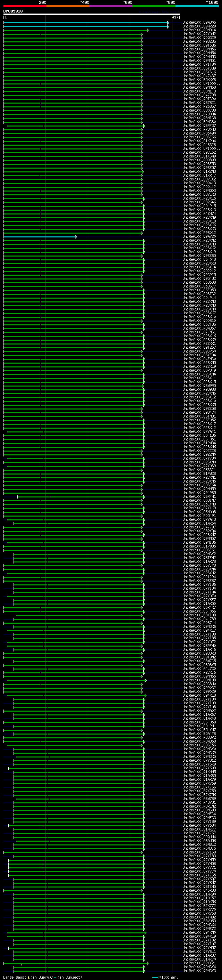
Task: Select label UniRef100_O47797
Action: (199, 527)
